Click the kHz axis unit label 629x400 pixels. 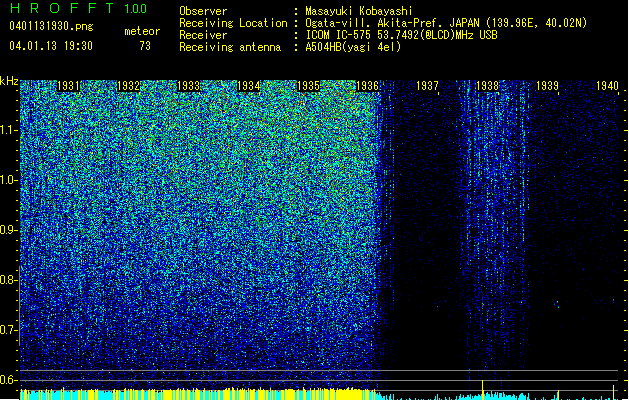[x=9, y=81]
